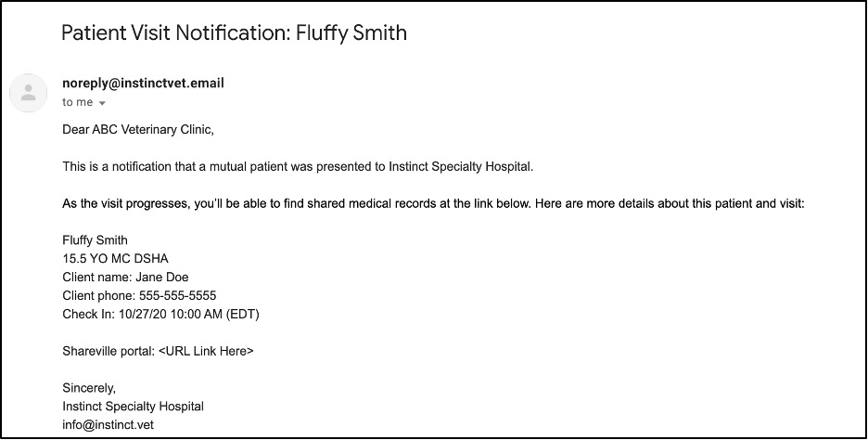Click 'Instinct Specialty Hospital' in the signature
The width and height of the screenshot is (868, 440).
(133, 407)
